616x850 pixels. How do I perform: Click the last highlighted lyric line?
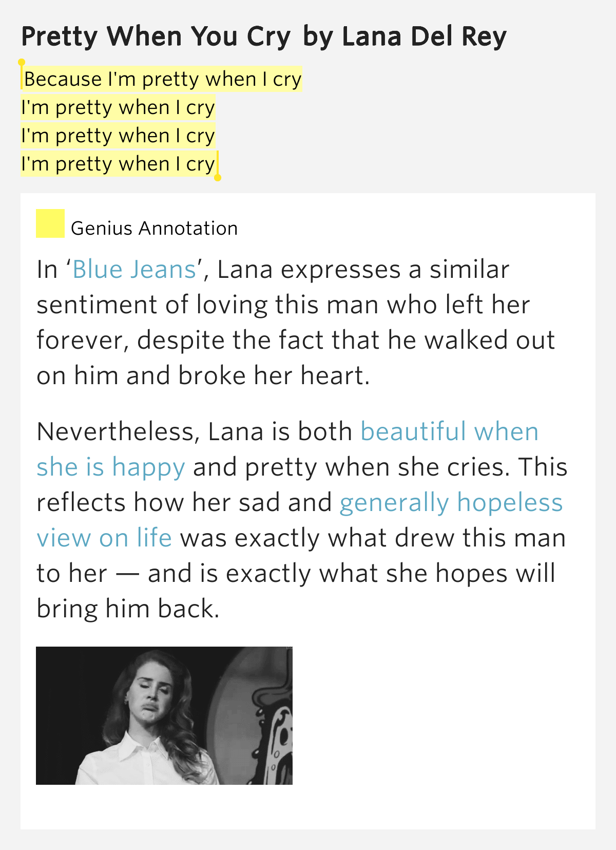tap(118, 164)
